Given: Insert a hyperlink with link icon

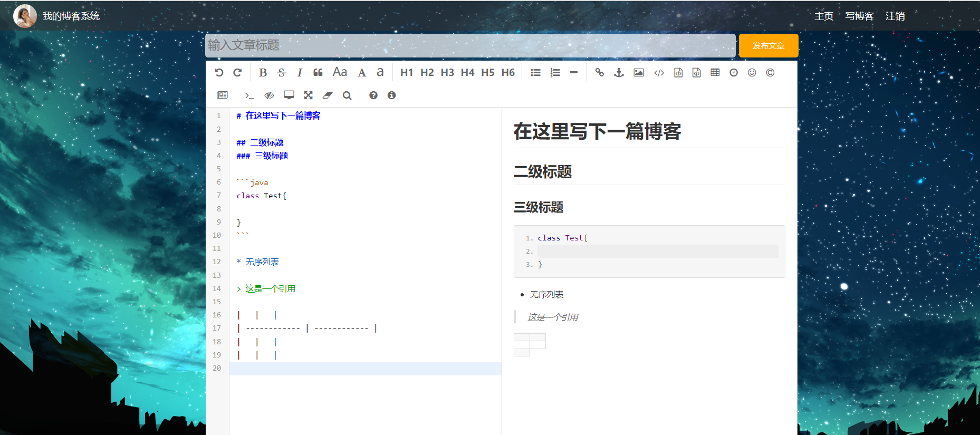Looking at the screenshot, I should [x=600, y=73].
